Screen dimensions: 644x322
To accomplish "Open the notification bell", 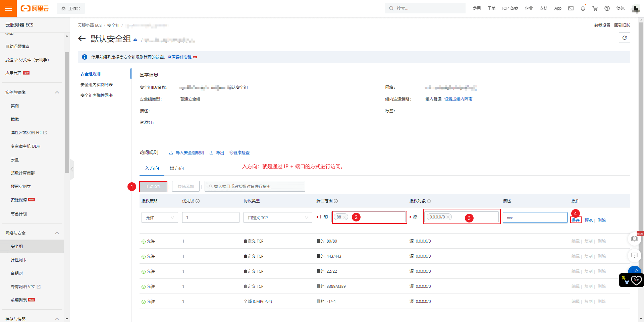I will tap(583, 8).
